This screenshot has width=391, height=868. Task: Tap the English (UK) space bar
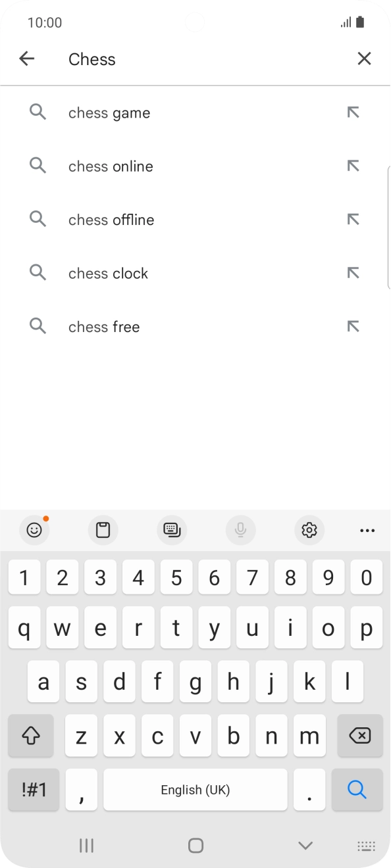195,790
